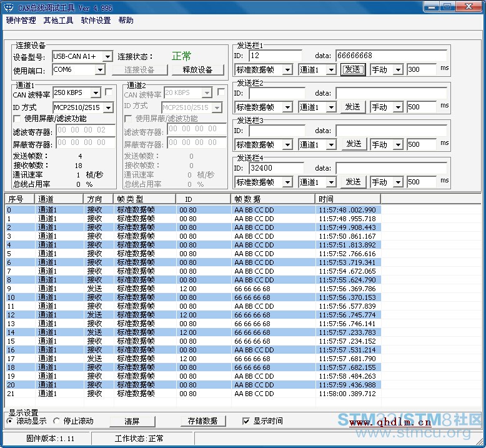This screenshot has height=448, width=486.
Task: Enable 通道2 使用屏蔽/滤波功能 checkbox
Action: (x=127, y=119)
